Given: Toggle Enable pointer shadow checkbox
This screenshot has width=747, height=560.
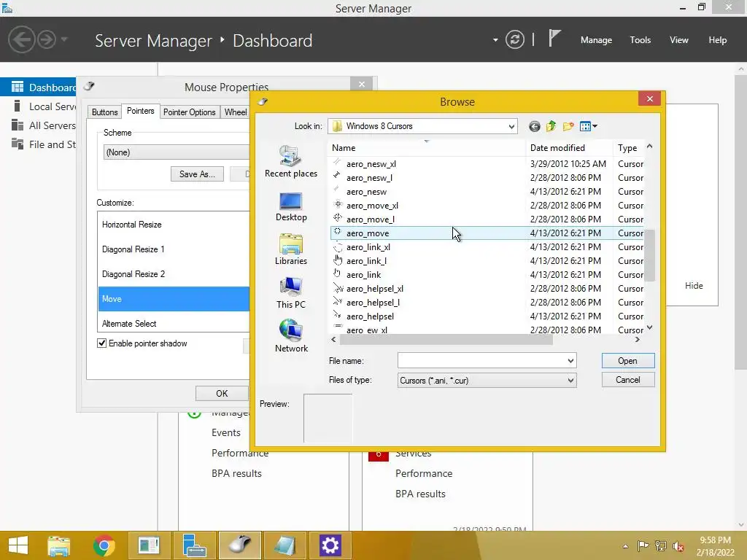Looking at the screenshot, I should pos(101,343).
